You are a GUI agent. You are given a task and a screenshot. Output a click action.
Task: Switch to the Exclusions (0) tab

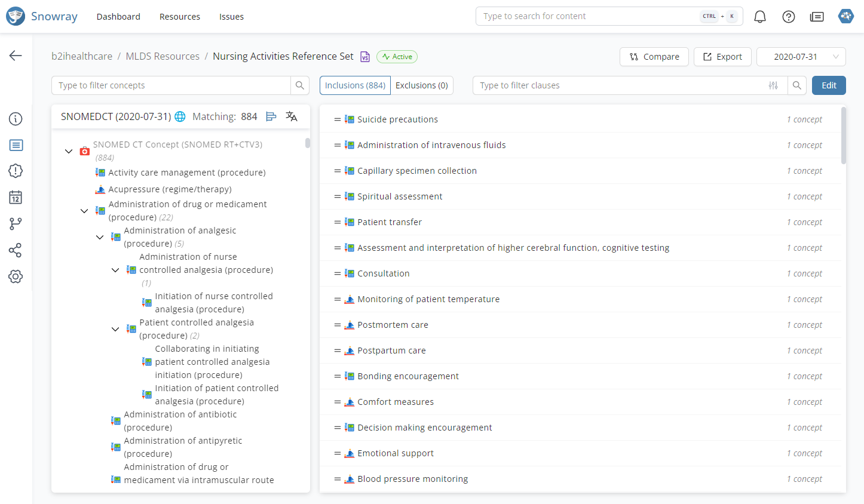[421, 85]
